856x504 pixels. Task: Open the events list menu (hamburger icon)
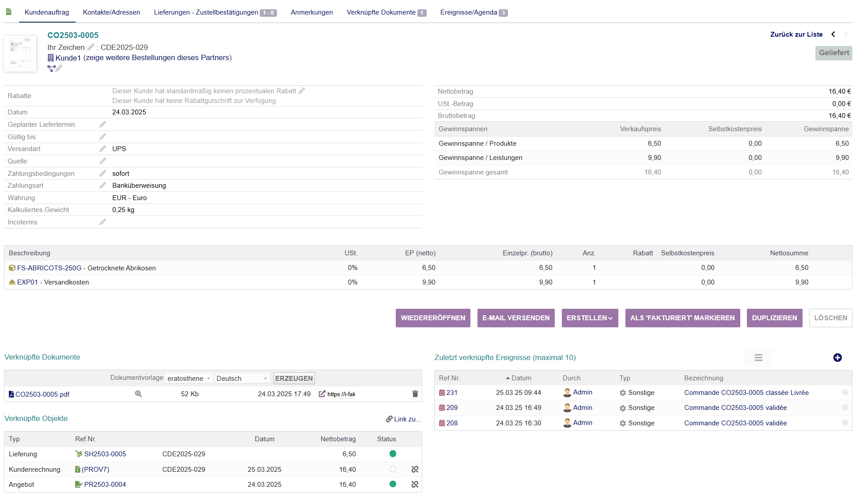click(x=758, y=358)
